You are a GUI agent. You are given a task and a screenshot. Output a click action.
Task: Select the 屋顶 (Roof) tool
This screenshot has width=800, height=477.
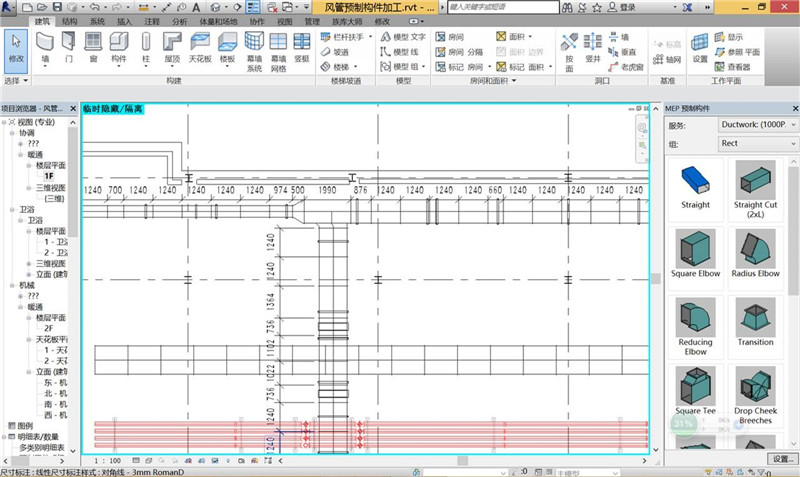172,46
